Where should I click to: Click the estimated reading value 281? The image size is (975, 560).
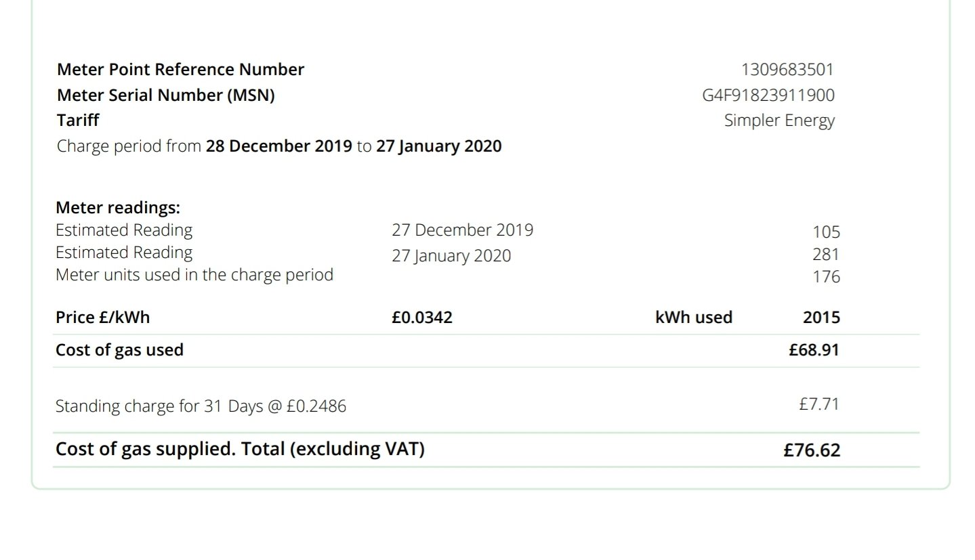[826, 255]
